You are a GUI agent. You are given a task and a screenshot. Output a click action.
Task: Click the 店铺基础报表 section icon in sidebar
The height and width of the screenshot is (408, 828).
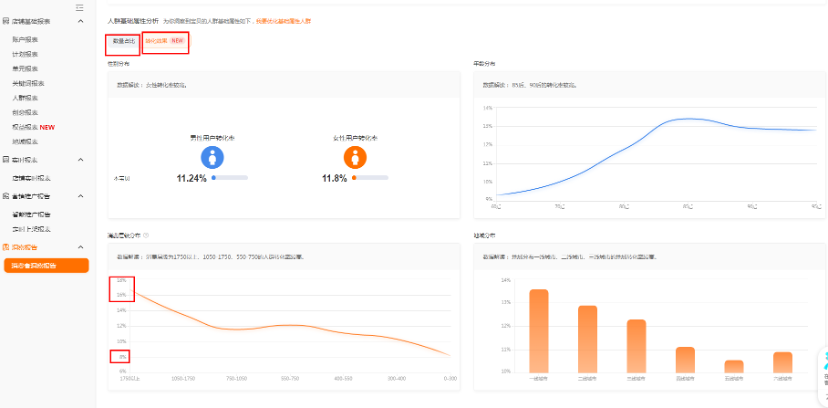coord(6,21)
